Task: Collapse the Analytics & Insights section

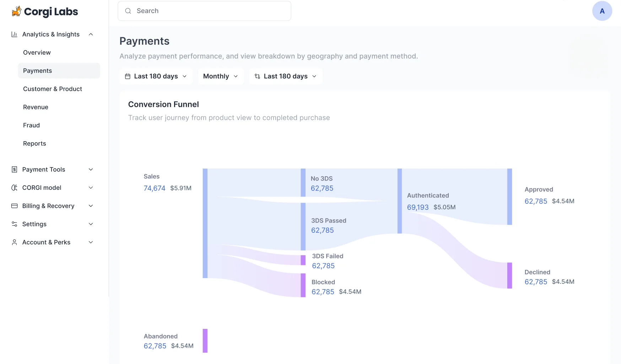Action: 91,34
